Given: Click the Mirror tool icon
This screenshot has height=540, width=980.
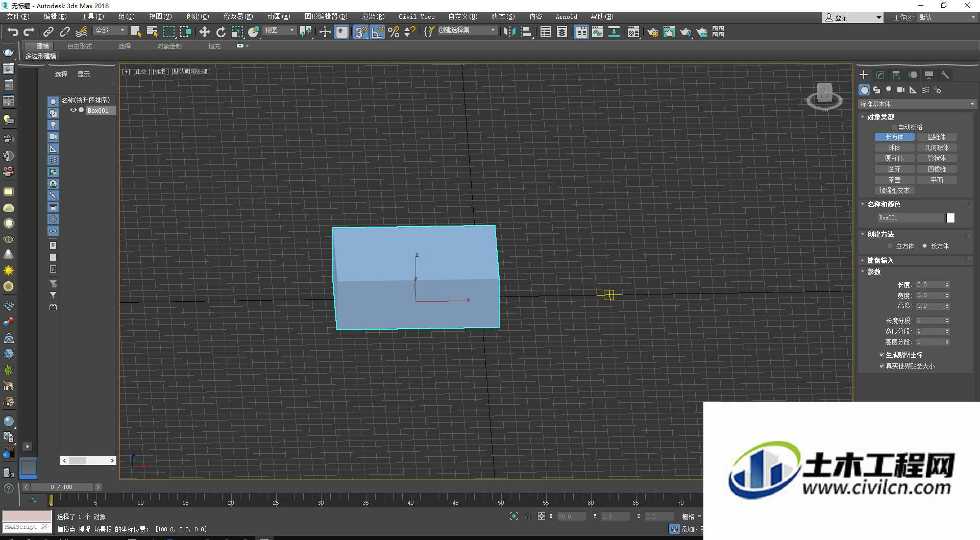Looking at the screenshot, I should coord(509,32).
